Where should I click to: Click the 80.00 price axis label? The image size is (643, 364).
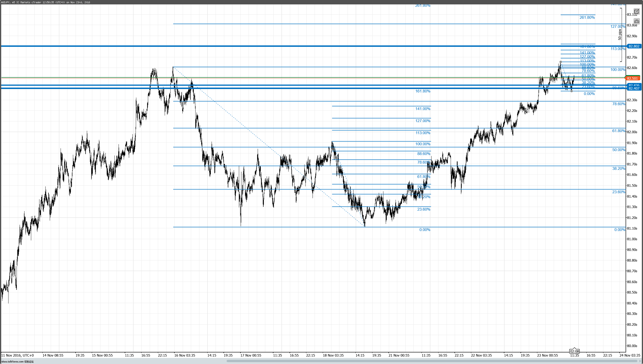pyautogui.click(x=632, y=346)
